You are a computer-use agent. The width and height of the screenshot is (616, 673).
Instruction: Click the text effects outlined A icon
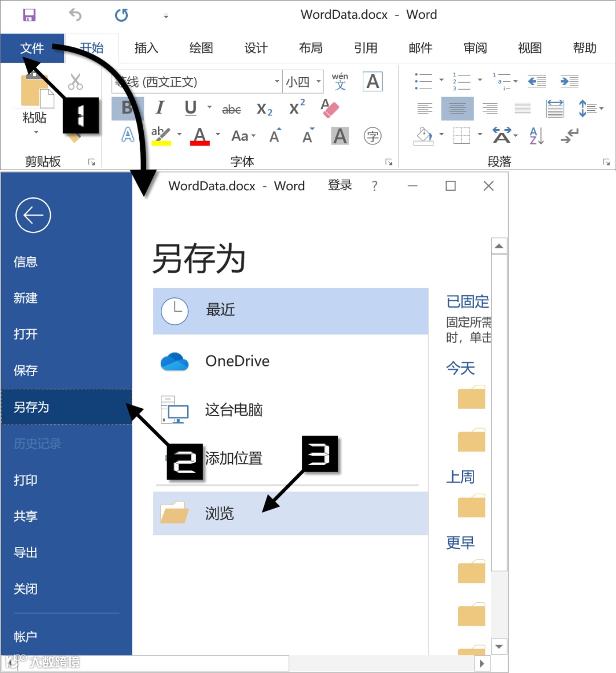tap(128, 136)
